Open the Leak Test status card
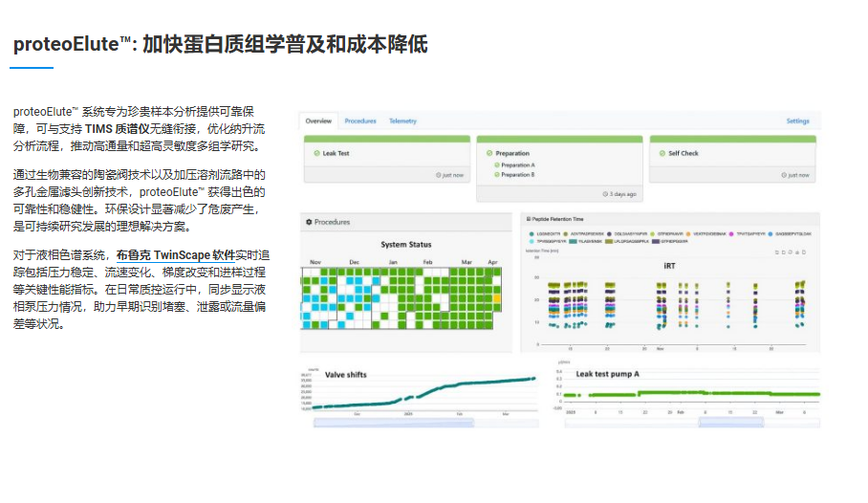Screen dimensions: 868x503 [x=387, y=159]
